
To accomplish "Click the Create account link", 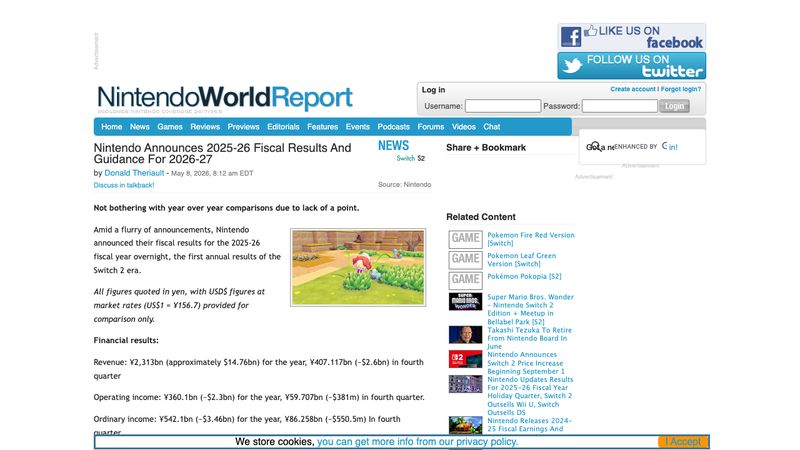I will tap(633, 89).
